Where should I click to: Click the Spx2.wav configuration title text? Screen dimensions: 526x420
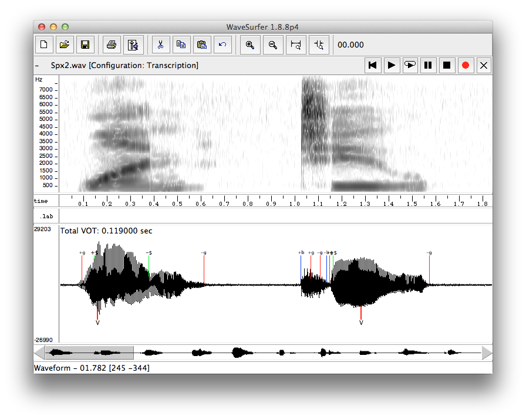tap(124, 65)
